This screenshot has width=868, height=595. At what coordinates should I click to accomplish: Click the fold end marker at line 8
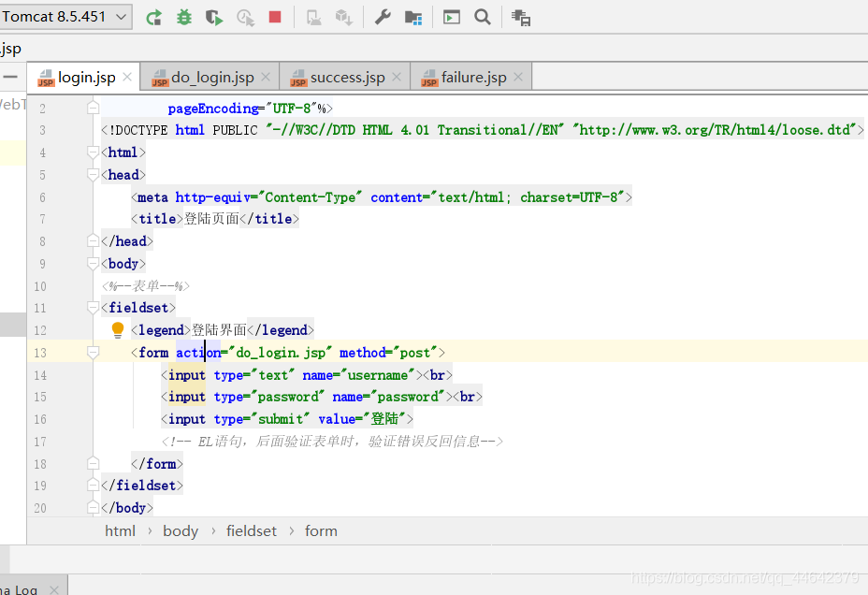click(93, 240)
